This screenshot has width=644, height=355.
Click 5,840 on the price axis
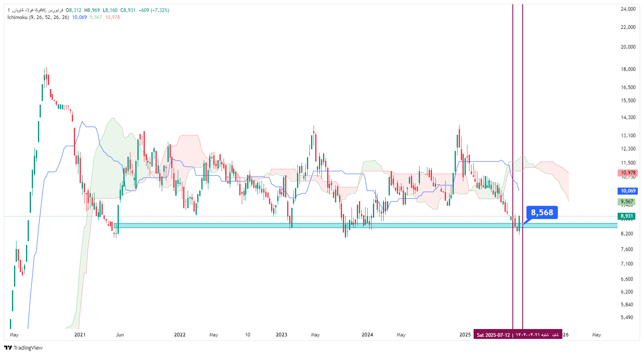pos(627,305)
